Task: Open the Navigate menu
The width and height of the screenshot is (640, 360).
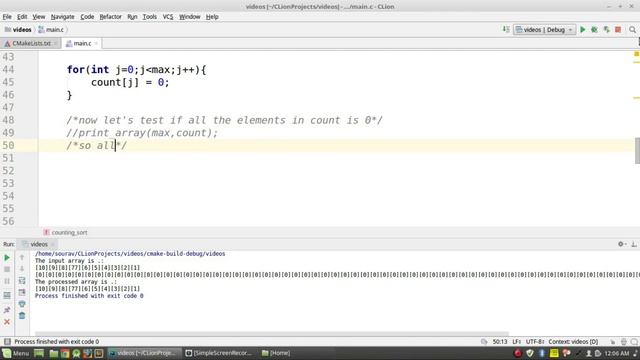Action: [62, 17]
